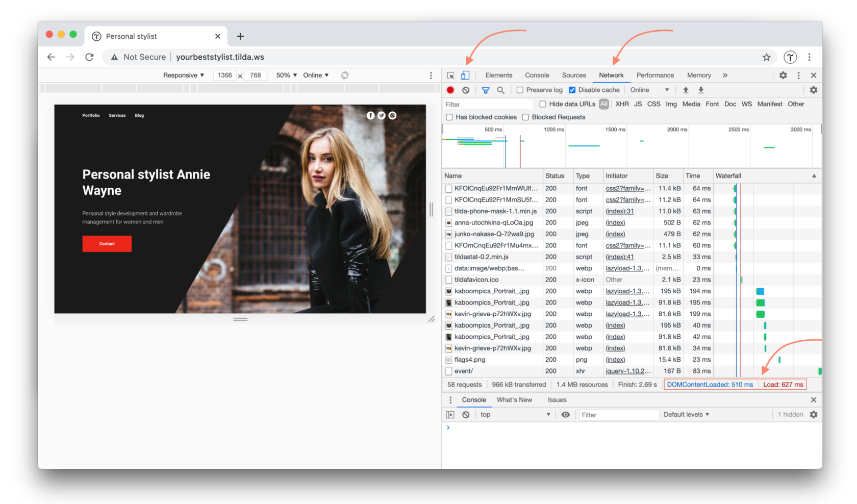
Task: Toggle the device toolbar
Action: tap(465, 75)
